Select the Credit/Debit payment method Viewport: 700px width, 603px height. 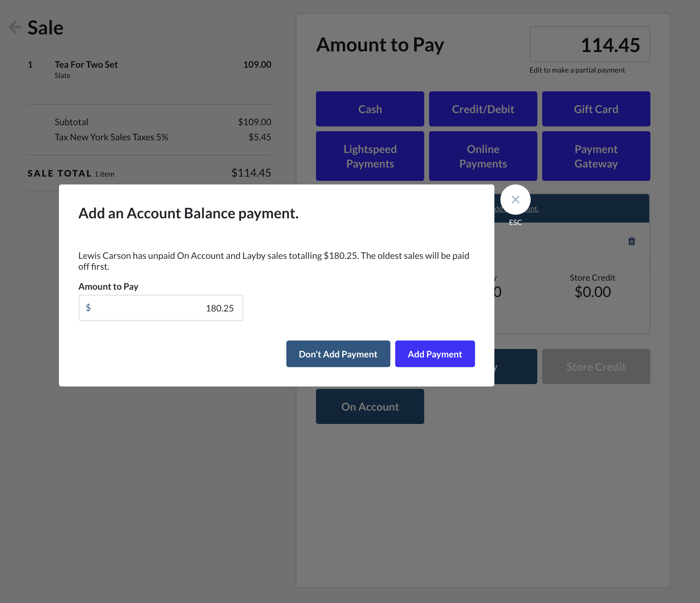pos(483,109)
